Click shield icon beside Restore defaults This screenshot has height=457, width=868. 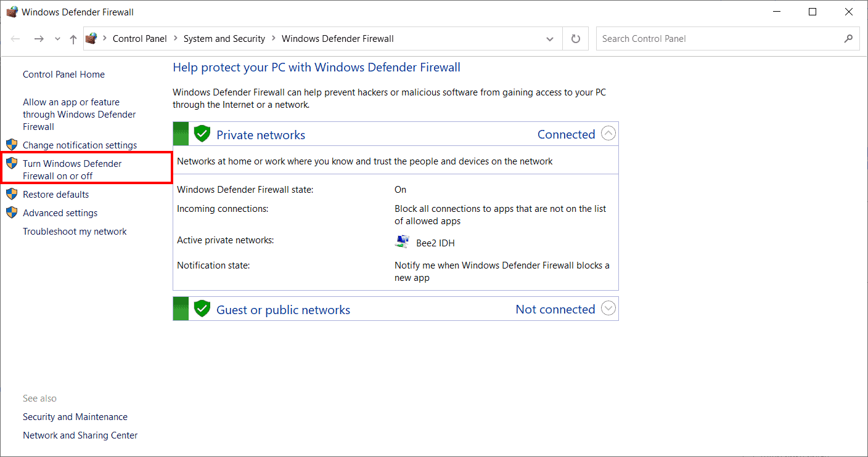[x=12, y=194]
